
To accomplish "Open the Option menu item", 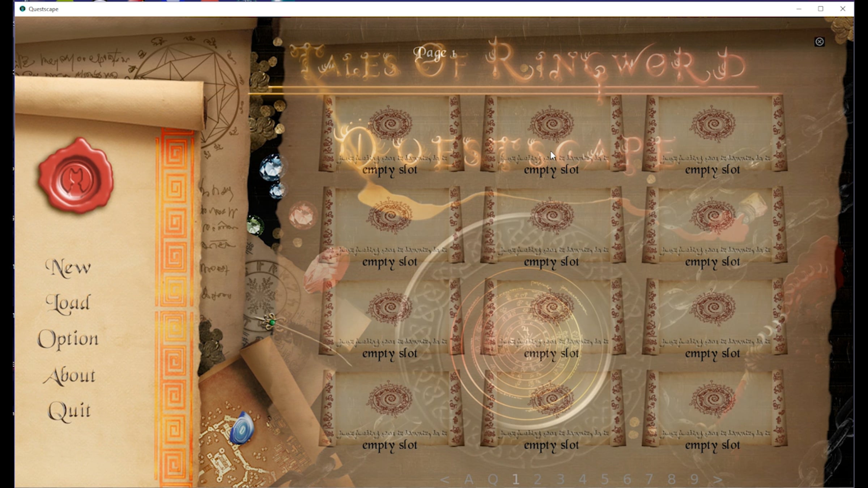I will (x=68, y=339).
